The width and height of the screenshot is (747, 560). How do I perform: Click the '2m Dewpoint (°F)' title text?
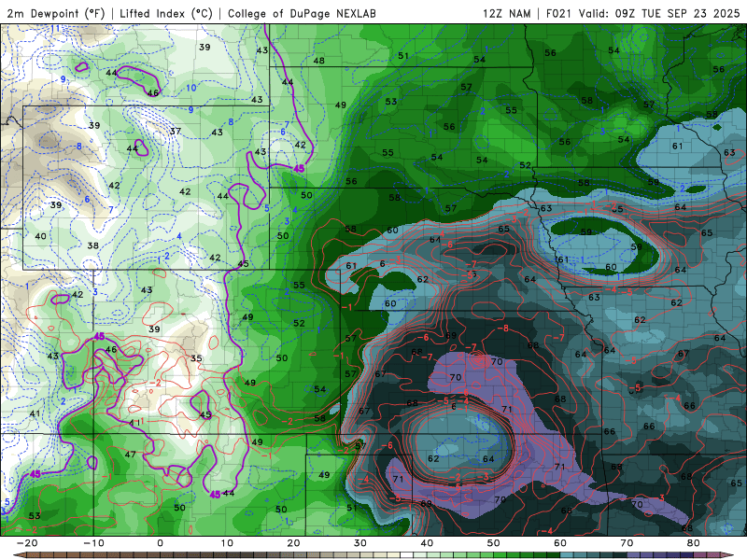pyautogui.click(x=55, y=13)
